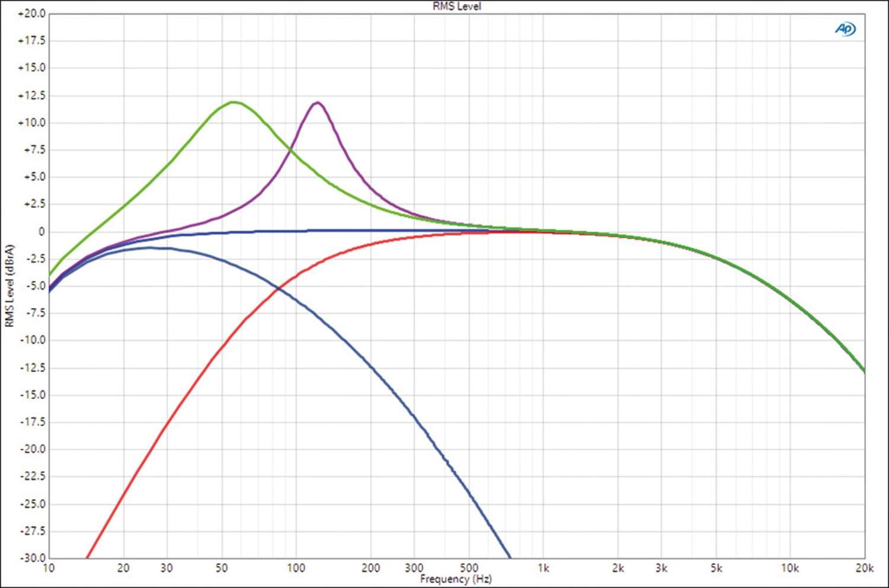The height and width of the screenshot is (588, 889).
Task: Select the RMS Level graph title
Action: (456, 7)
